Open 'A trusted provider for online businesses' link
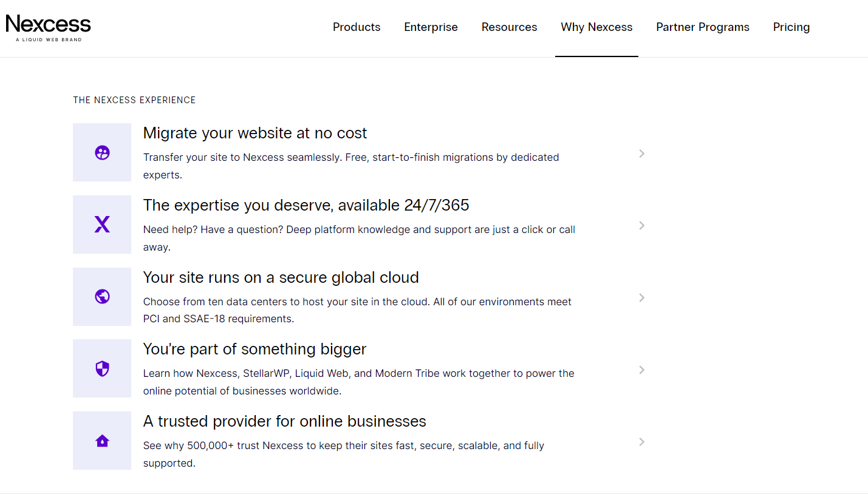868x494 pixels. pyautogui.click(x=285, y=421)
